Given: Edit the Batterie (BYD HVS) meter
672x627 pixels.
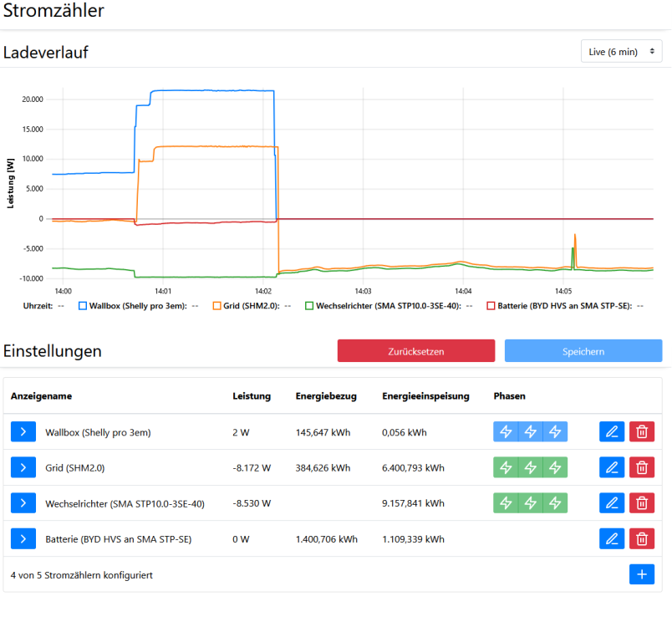Looking at the screenshot, I should point(612,539).
